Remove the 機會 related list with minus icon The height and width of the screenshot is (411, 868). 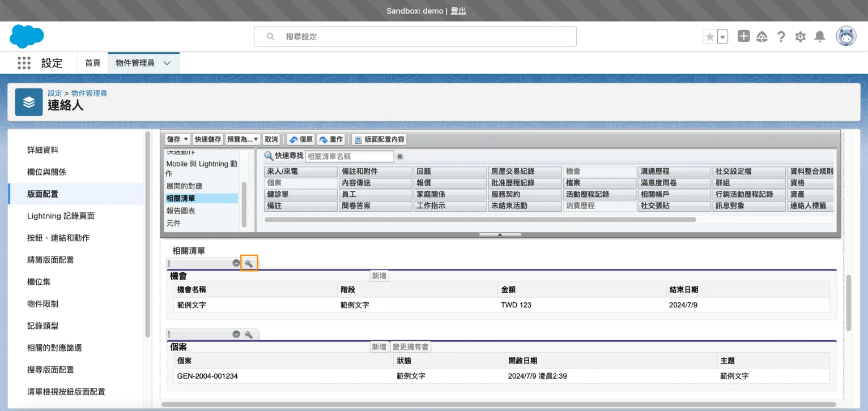tap(236, 263)
